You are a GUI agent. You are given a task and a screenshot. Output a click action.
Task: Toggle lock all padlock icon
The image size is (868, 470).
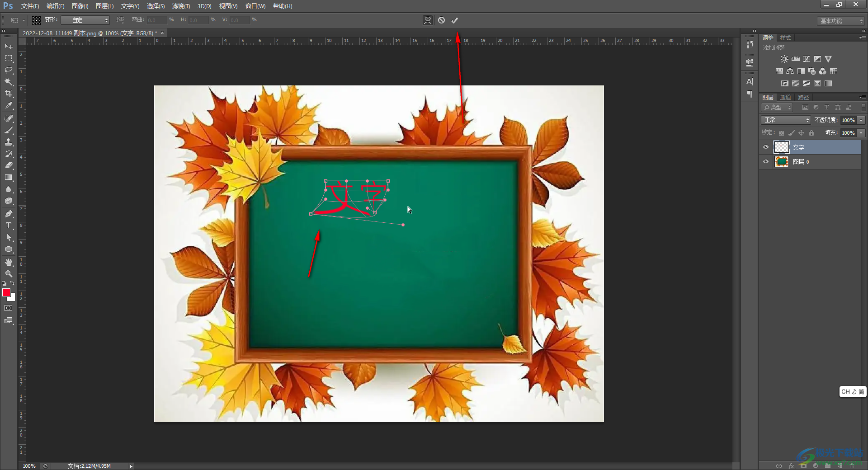(x=811, y=133)
